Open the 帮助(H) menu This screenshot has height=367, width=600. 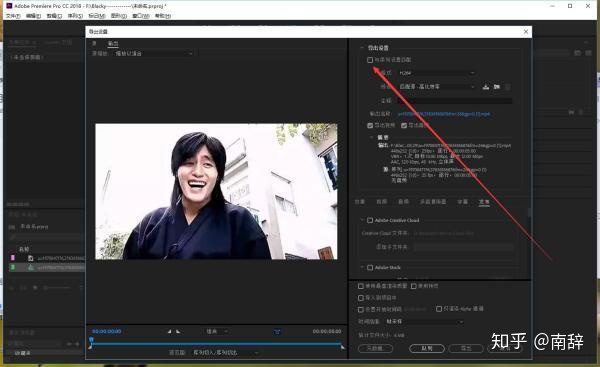[x=163, y=16]
